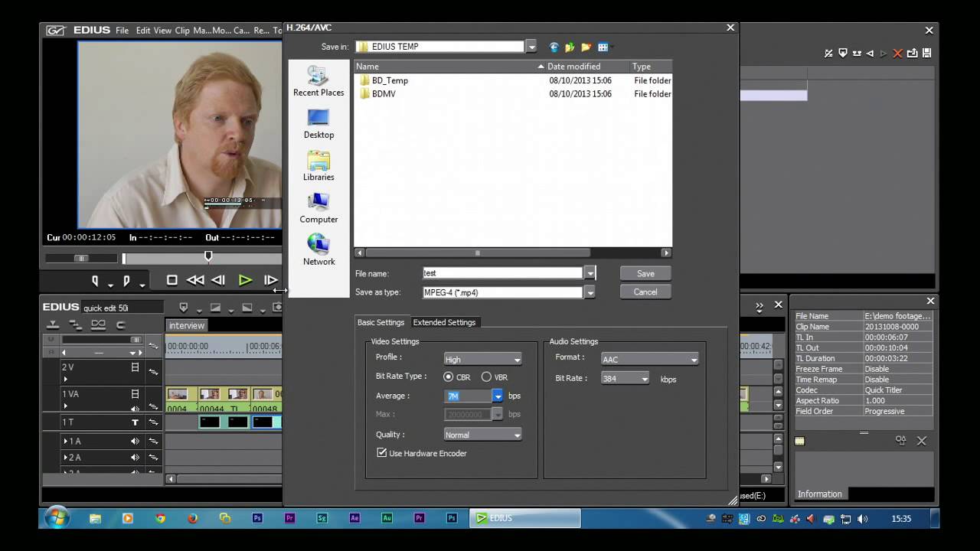The height and width of the screenshot is (551, 980).
Task: Expand track 1 A on timeline
Action: tap(66, 441)
